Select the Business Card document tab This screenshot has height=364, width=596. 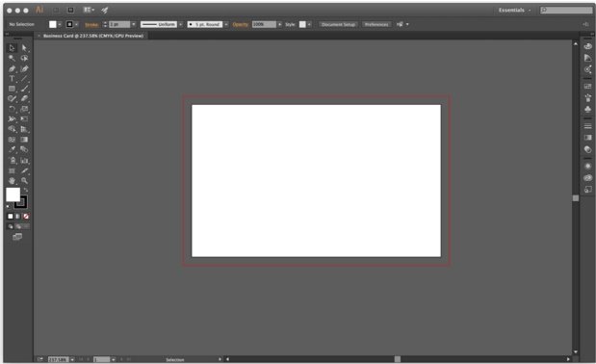tap(93, 36)
